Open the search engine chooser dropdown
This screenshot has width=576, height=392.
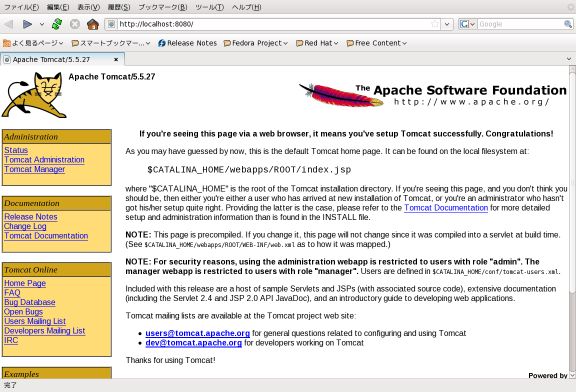click(472, 24)
